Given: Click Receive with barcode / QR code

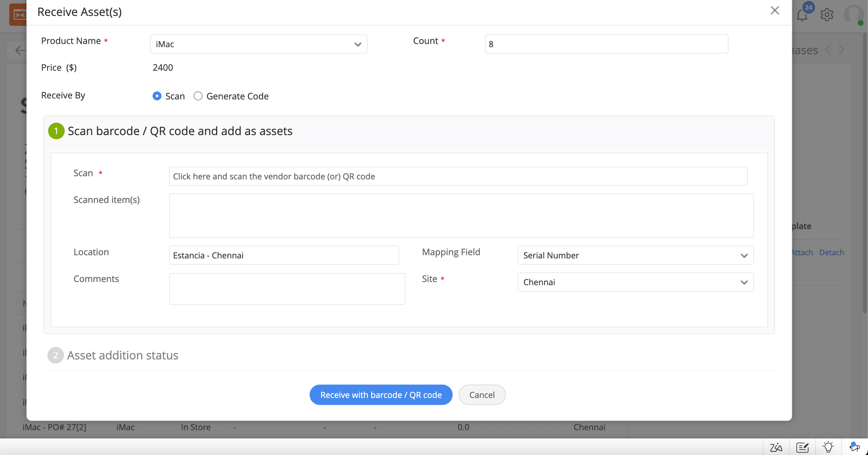Looking at the screenshot, I should (x=381, y=395).
